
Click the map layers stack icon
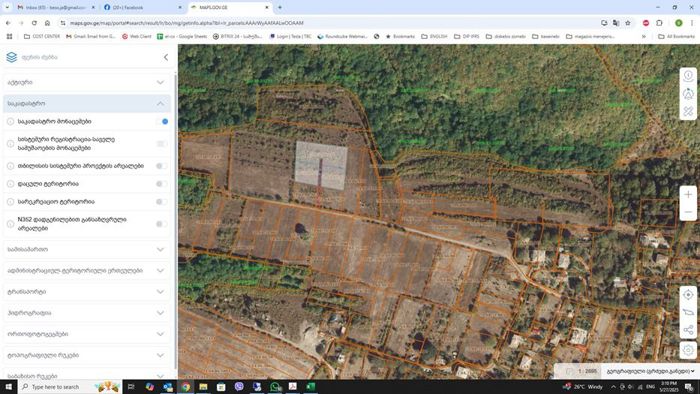(12, 57)
